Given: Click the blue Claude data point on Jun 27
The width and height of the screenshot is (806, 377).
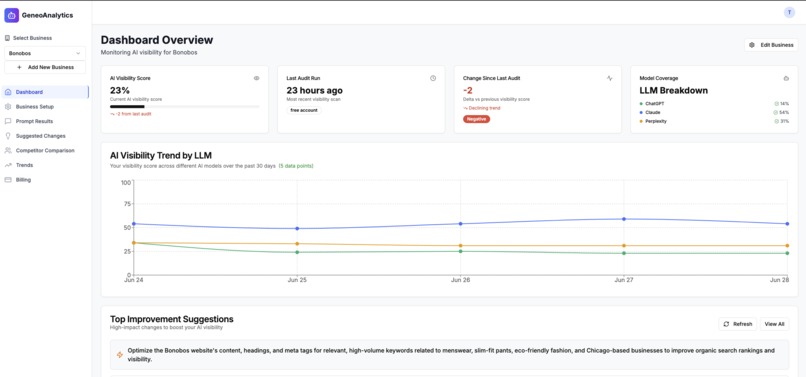Looking at the screenshot, I should pyautogui.click(x=624, y=219).
